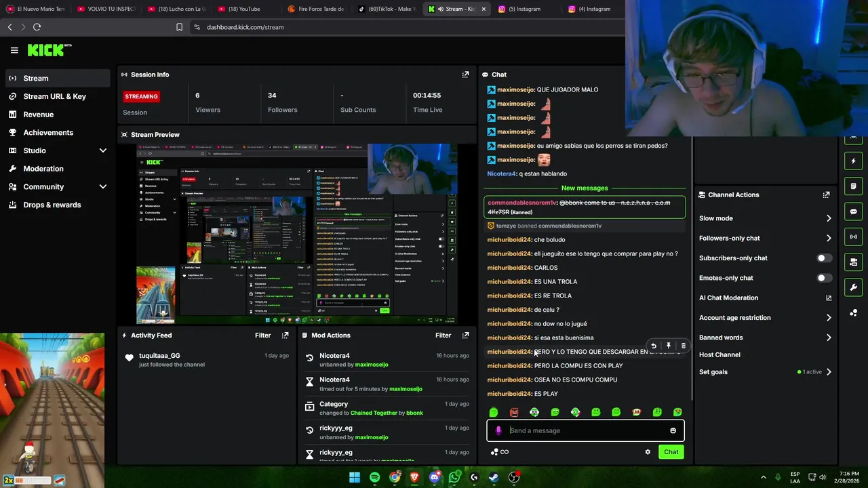Click the three-dots icon below the wrench
Viewport: 868px width, 488px height.
[x=853, y=312]
